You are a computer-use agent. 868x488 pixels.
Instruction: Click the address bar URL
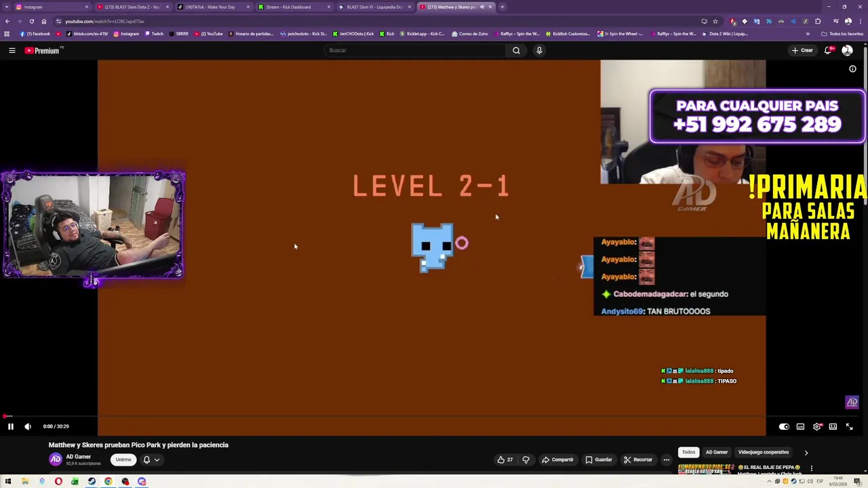[x=104, y=21]
